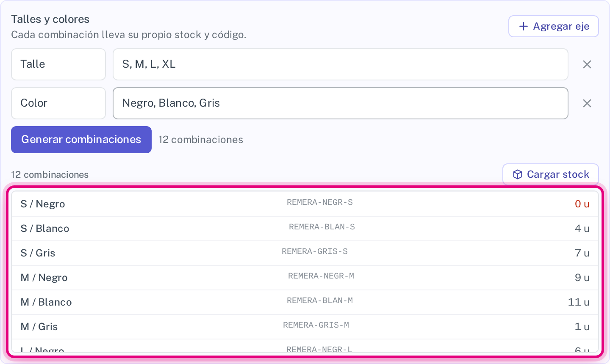610x364 pixels.
Task: Select the M / Blanco row
Action: click(305, 302)
